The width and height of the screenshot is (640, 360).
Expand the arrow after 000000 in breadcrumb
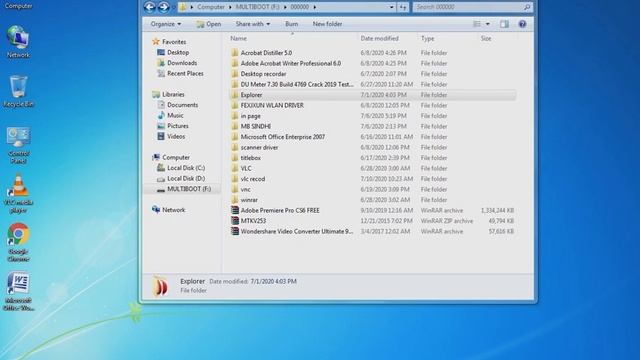pyautogui.click(x=315, y=7)
